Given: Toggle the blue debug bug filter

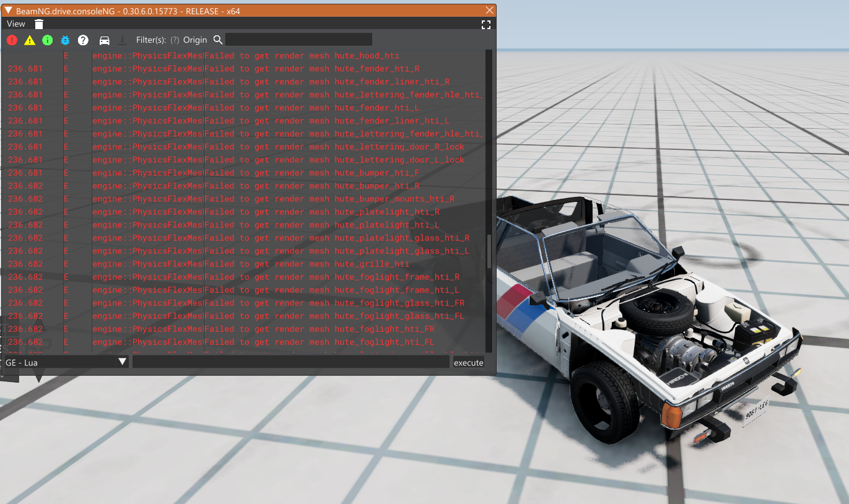Looking at the screenshot, I should [65, 40].
